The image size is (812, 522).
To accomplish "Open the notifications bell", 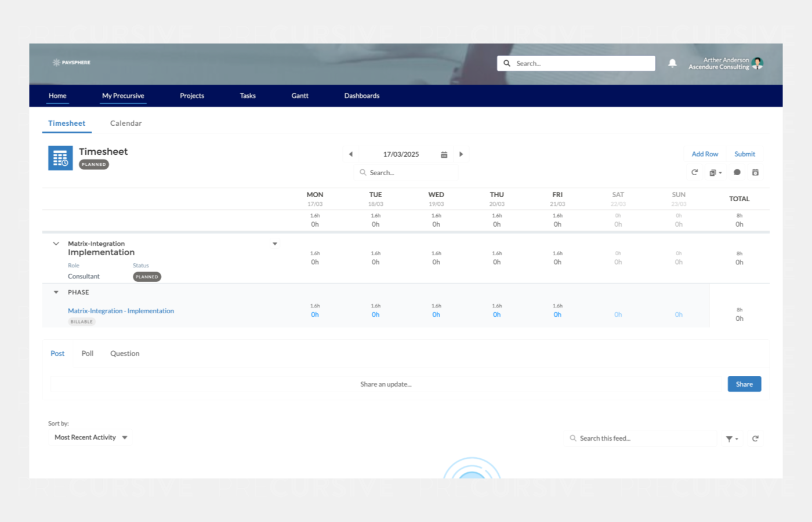I will pyautogui.click(x=672, y=63).
